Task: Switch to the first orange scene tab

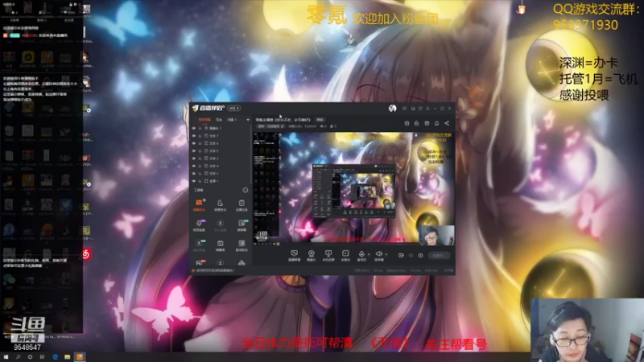Action: coord(204,119)
